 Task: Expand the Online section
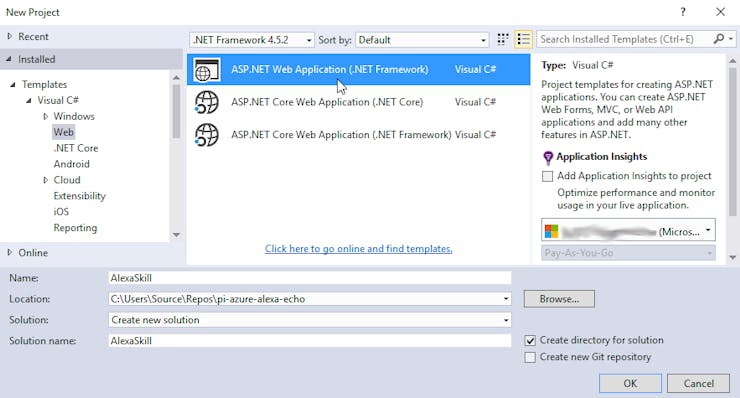10,253
